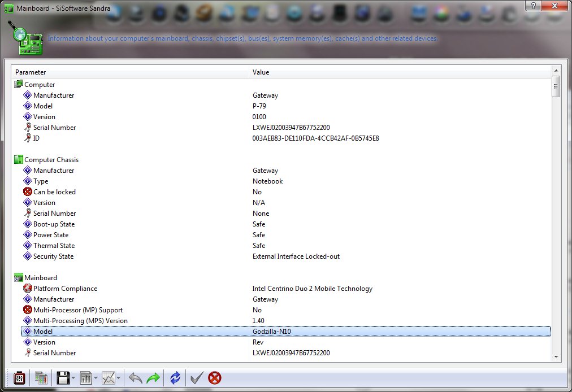572x392 pixels.
Task: Expand the arrow next to the bar chart icon
Action: (96, 378)
